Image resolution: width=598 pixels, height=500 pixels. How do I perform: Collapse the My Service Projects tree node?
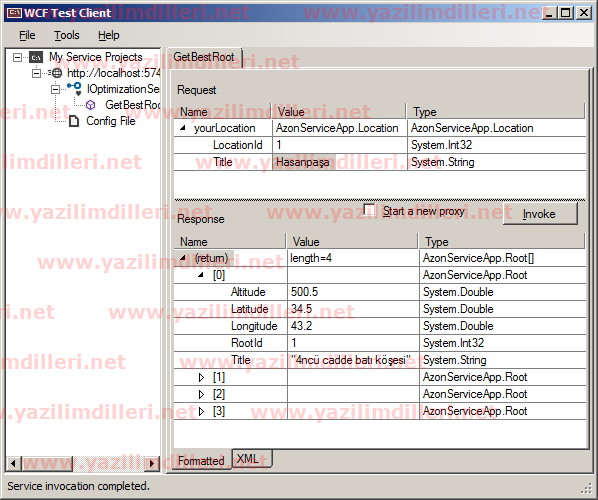point(18,57)
